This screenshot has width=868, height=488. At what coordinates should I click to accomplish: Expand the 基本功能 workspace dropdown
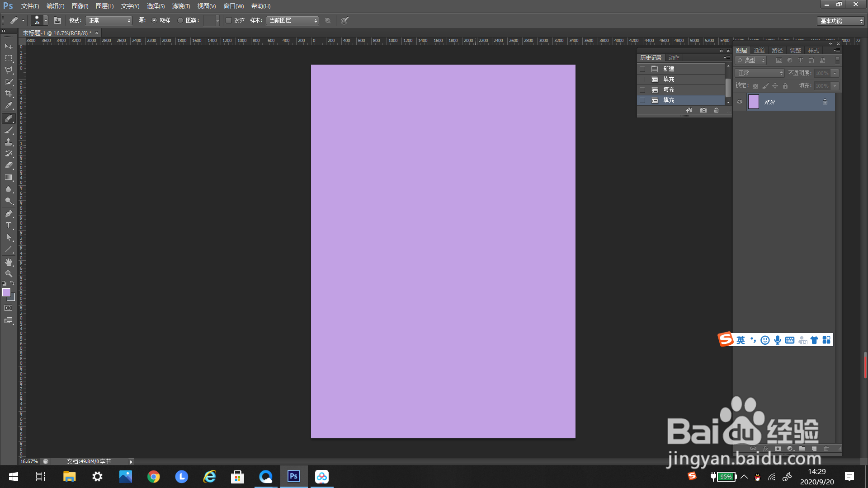[841, 21]
